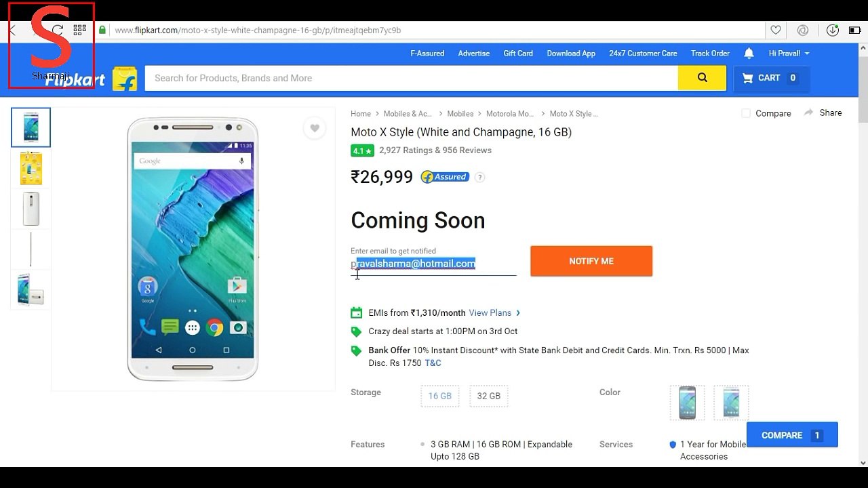Viewport: 868px width, 488px height.
Task: Click the browser address bar URL
Action: 258,30
